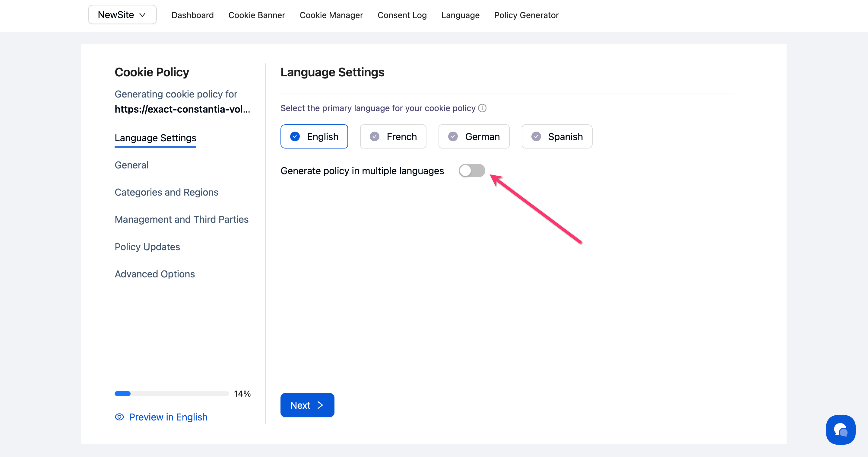Click the chevron in NewSite dropdown
This screenshot has height=457, width=868.
coord(143,15)
